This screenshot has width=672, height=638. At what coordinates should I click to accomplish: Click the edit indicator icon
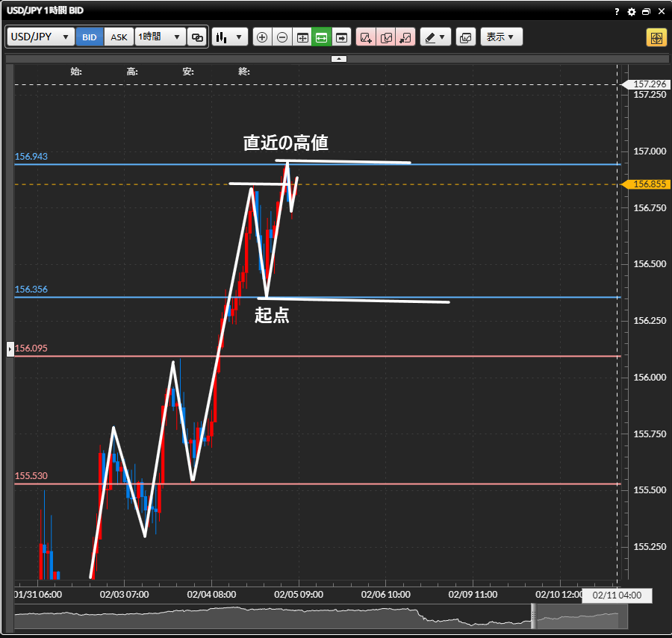tap(386, 37)
